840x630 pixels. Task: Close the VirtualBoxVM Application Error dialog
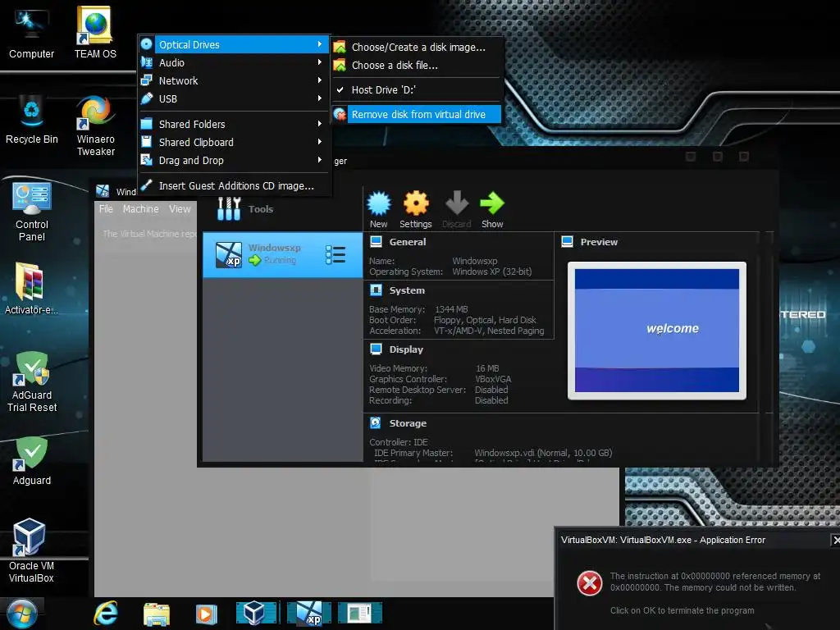835,540
